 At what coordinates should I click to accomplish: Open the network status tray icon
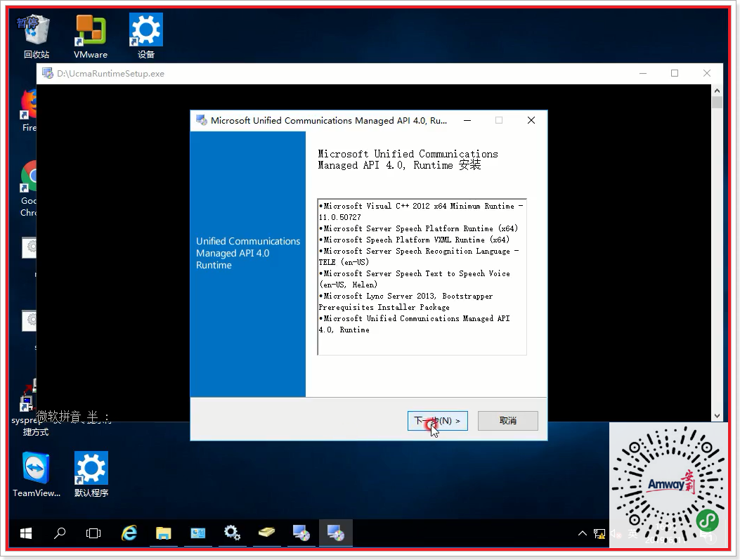599,533
